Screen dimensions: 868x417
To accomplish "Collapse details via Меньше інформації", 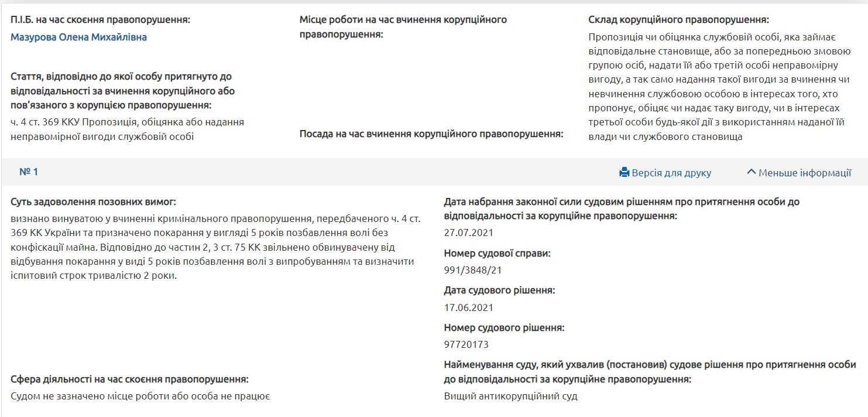I will click(799, 173).
